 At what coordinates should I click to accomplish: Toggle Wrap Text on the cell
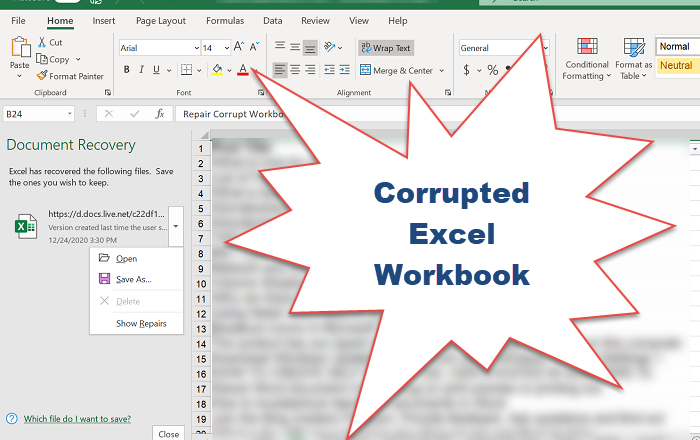(386, 48)
